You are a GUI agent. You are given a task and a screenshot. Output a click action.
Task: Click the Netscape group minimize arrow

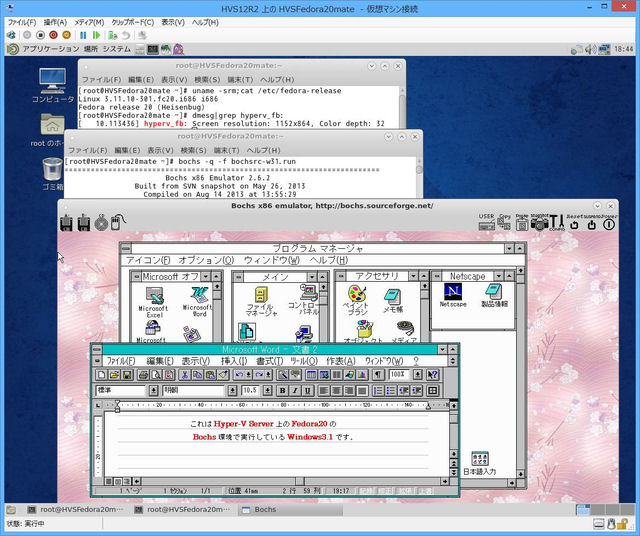click(499, 276)
